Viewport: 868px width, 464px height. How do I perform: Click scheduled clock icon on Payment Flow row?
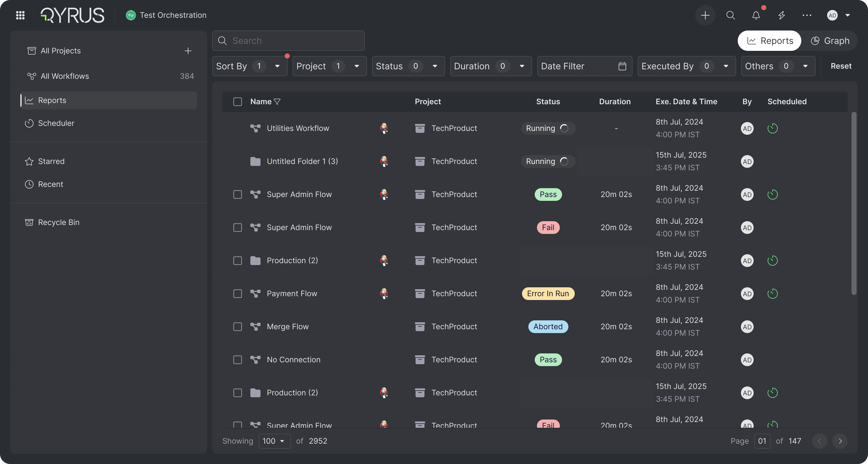[x=772, y=294]
